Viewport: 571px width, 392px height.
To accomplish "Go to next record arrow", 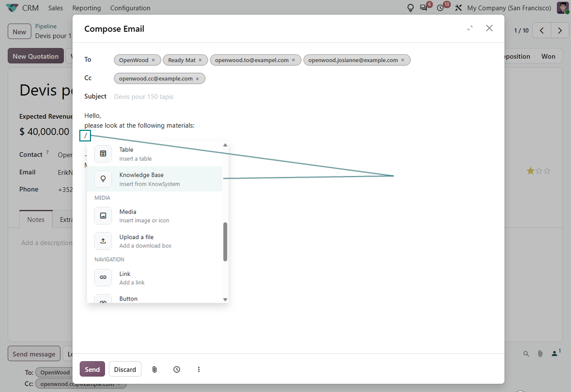I will coord(560,31).
